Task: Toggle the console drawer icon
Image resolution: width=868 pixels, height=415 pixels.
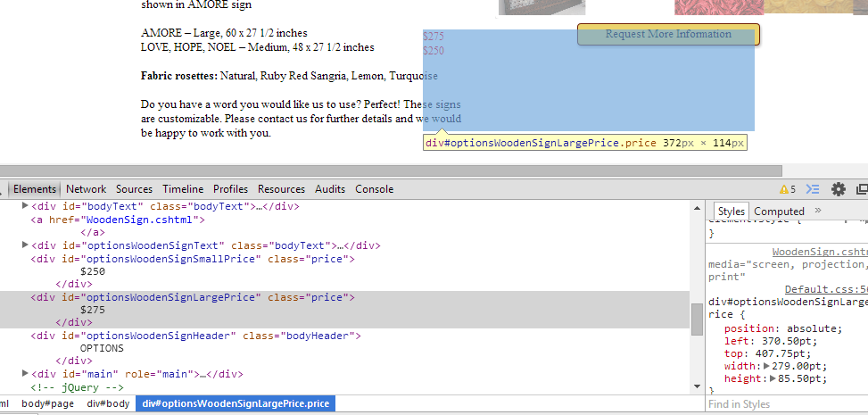Action: 812,189
